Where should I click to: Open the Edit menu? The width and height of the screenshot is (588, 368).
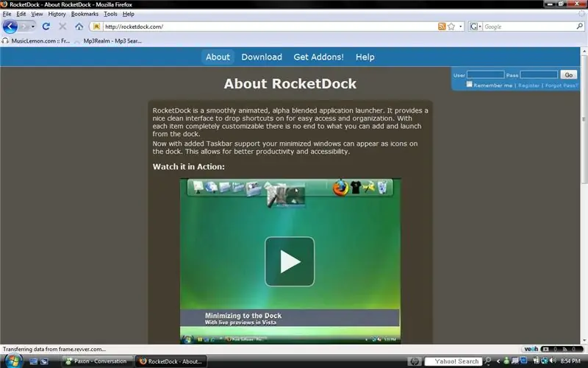click(21, 14)
